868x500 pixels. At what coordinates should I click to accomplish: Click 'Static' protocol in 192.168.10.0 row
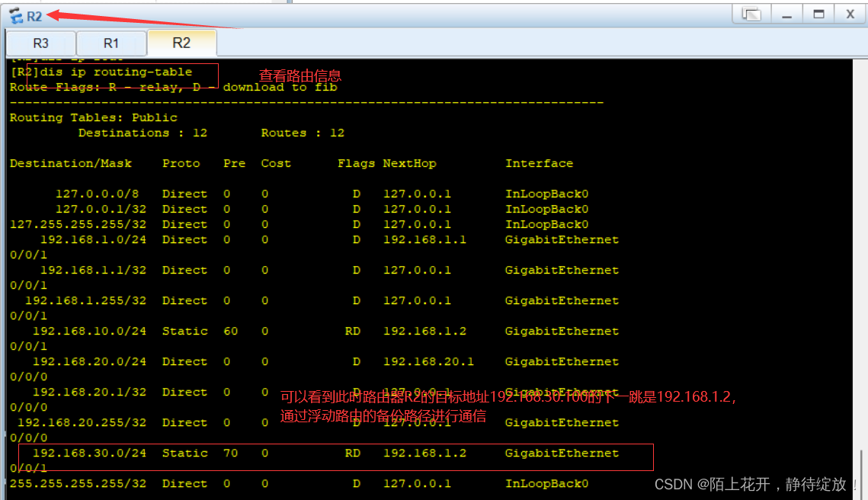tap(185, 331)
